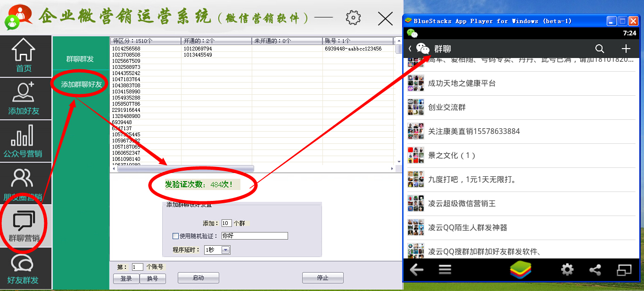Open the 好友群发 sidebar section
The image size is (644, 291).
click(25, 268)
